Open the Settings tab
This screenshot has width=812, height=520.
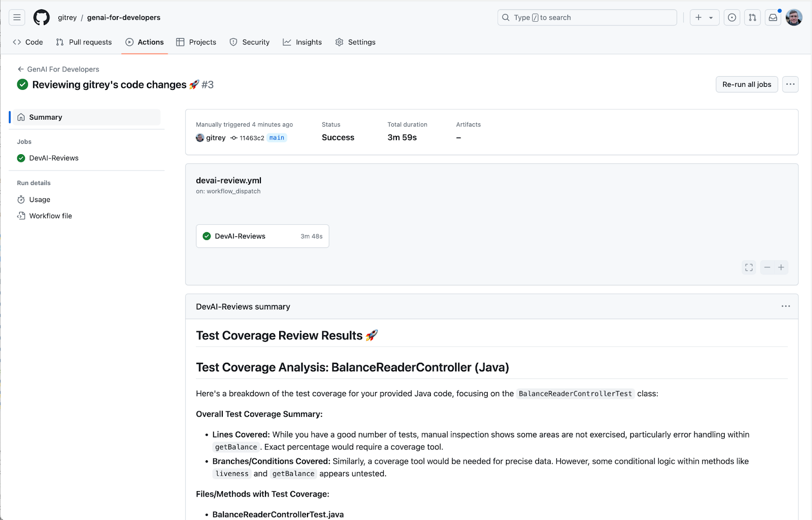pyautogui.click(x=355, y=42)
